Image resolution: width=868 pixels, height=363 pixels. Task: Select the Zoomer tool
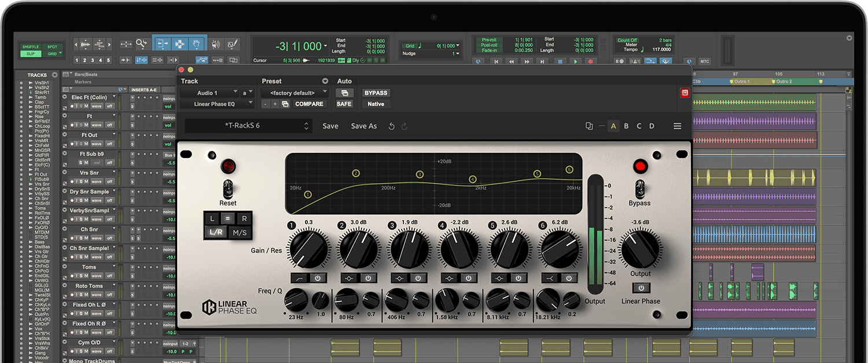click(142, 44)
